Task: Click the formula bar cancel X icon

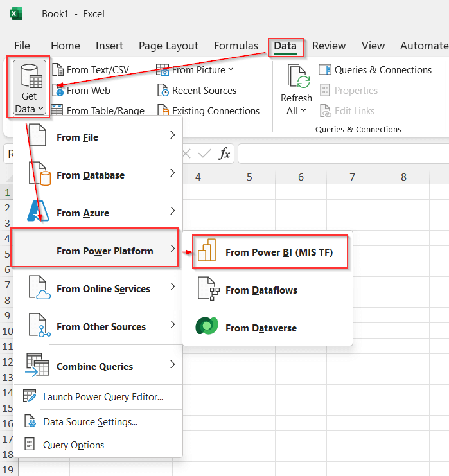Action: [x=187, y=154]
